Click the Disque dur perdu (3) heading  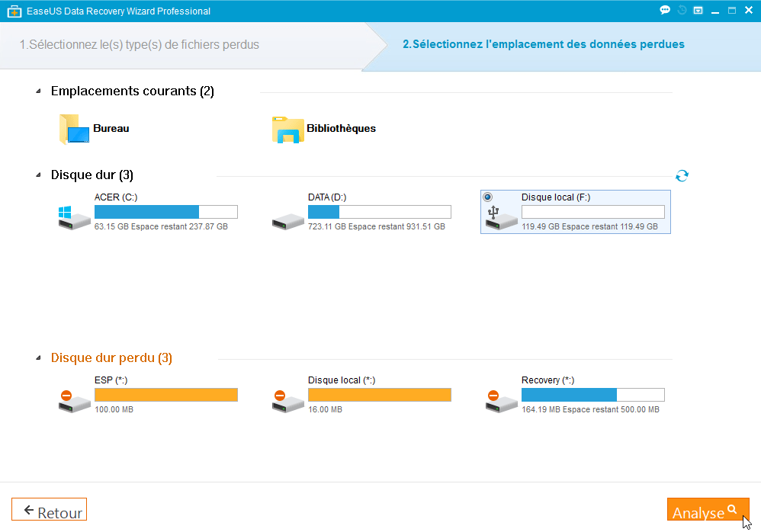[111, 358]
